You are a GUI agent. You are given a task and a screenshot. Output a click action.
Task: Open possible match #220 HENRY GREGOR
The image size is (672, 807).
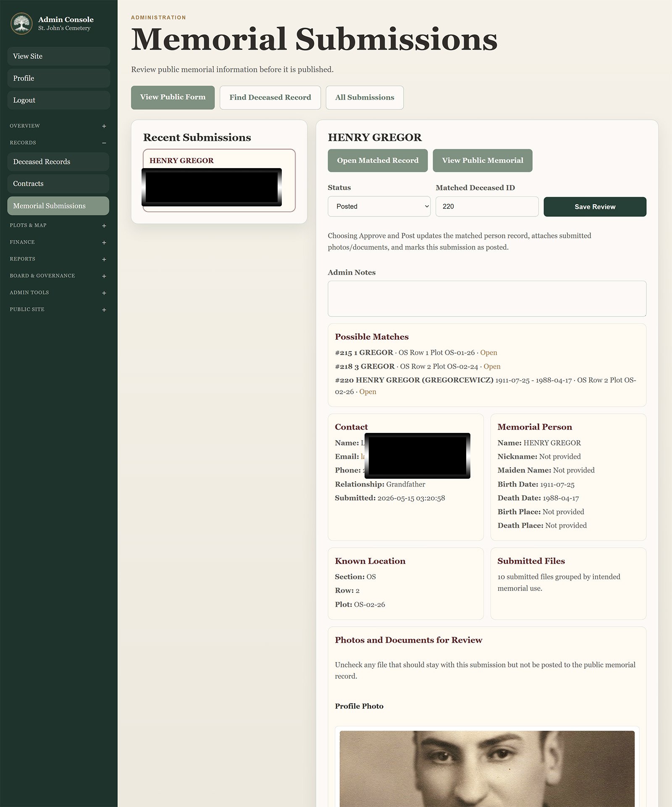367,392
